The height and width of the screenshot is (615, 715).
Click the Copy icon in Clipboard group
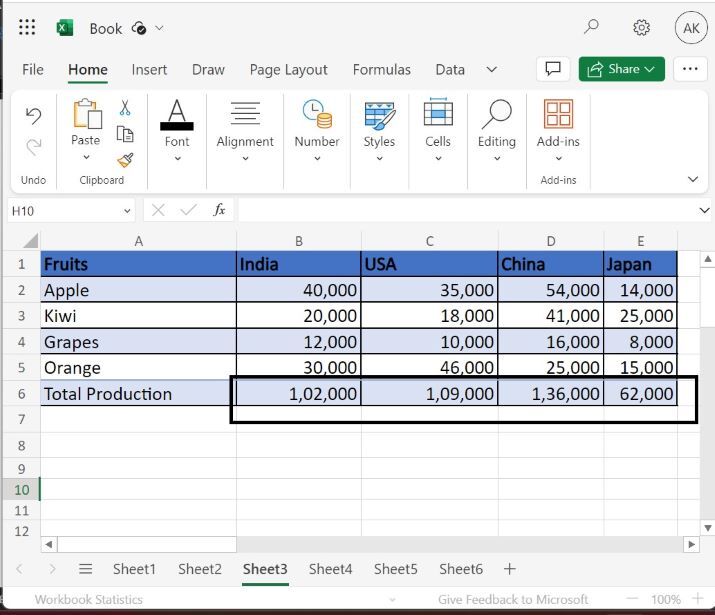tap(125, 134)
